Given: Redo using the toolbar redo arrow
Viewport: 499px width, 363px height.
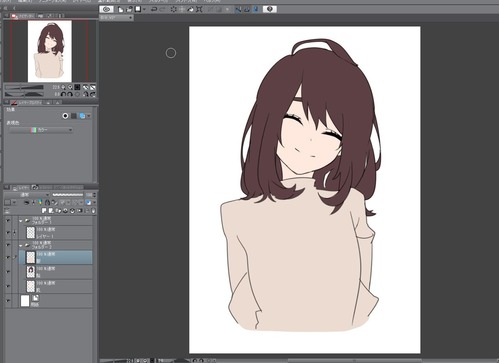Looking at the screenshot, I should [162, 9].
